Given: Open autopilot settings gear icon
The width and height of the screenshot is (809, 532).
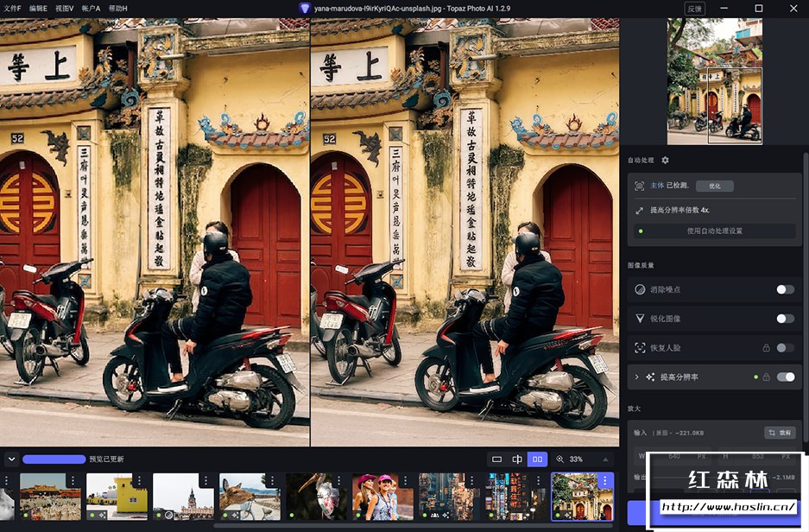Looking at the screenshot, I should click(665, 160).
